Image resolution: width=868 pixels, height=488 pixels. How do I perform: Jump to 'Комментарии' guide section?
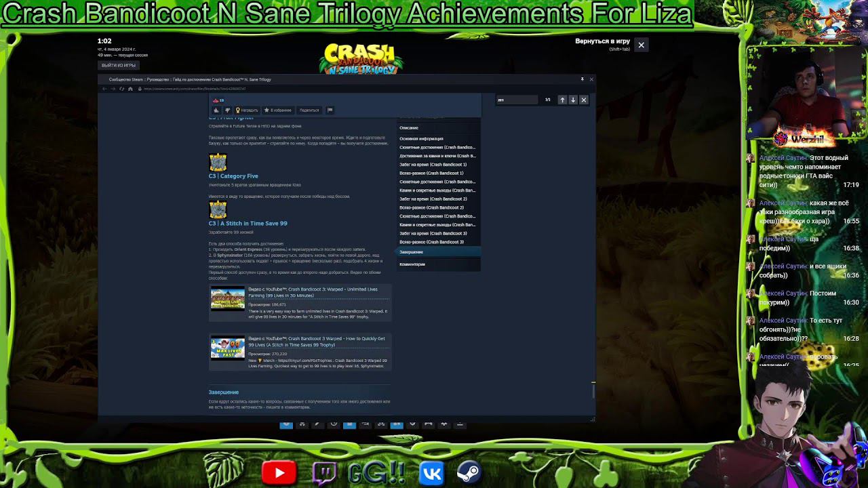tap(412, 264)
